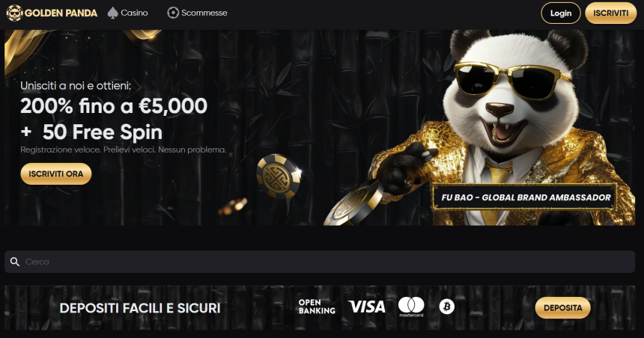Click the Fu Bao brand ambassador label
Viewport: 644px width, 338px height.
526,197
